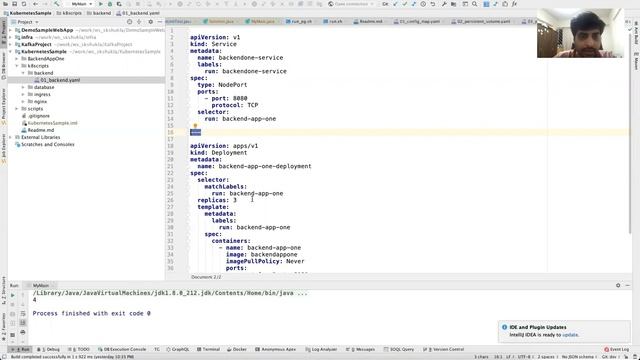640x360 pixels.
Task: Click the Git rollback revert icon
Action: (433, 4)
